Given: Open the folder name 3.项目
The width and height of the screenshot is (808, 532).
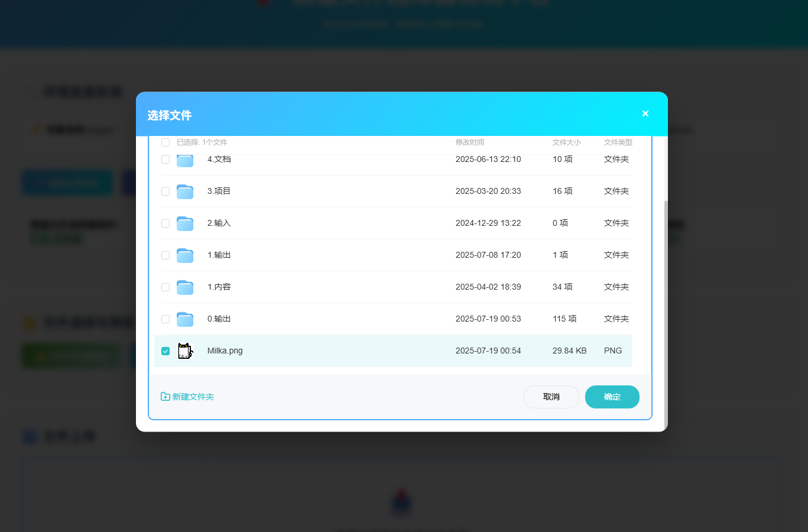Looking at the screenshot, I should pos(219,191).
